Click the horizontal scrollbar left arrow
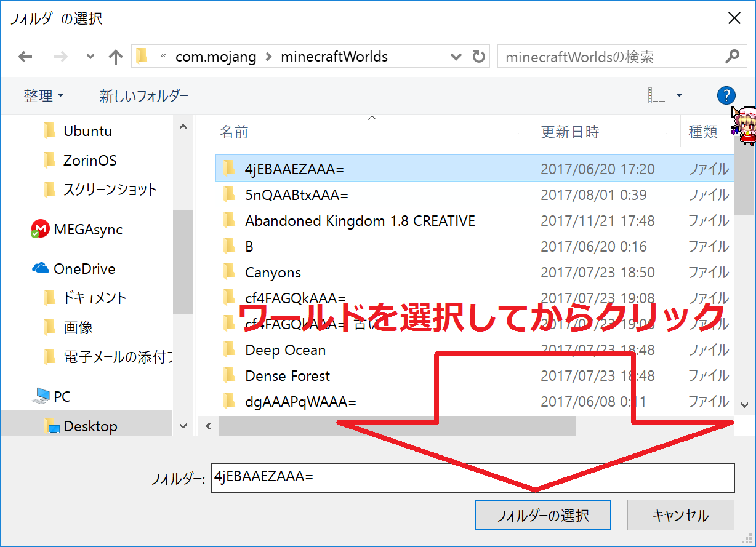756x547 pixels. tap(209, 426)
